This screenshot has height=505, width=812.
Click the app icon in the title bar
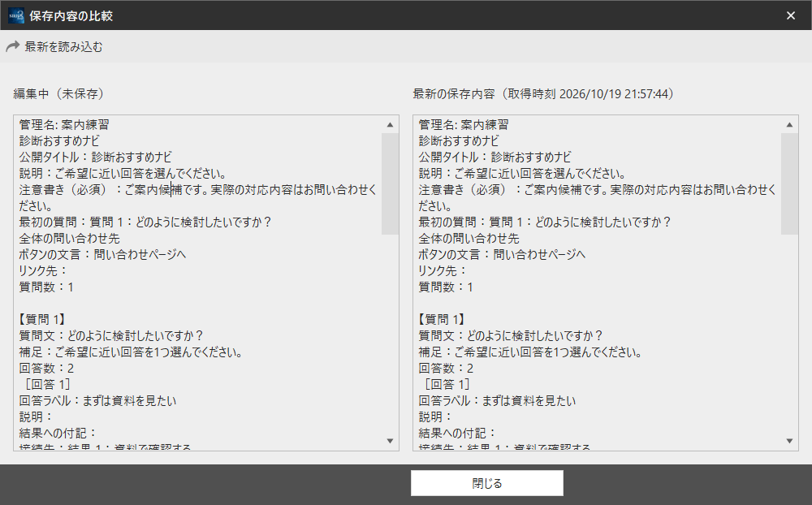[16, 15]
